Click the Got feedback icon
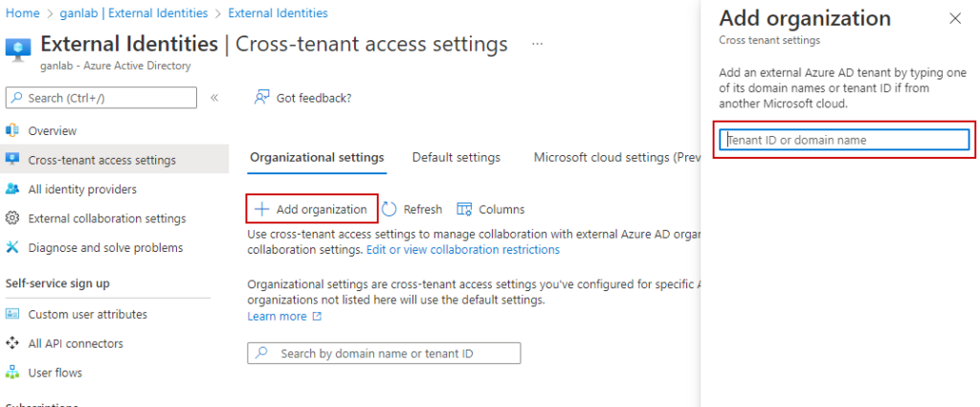The image size is (980, 407). click(260, 98)
